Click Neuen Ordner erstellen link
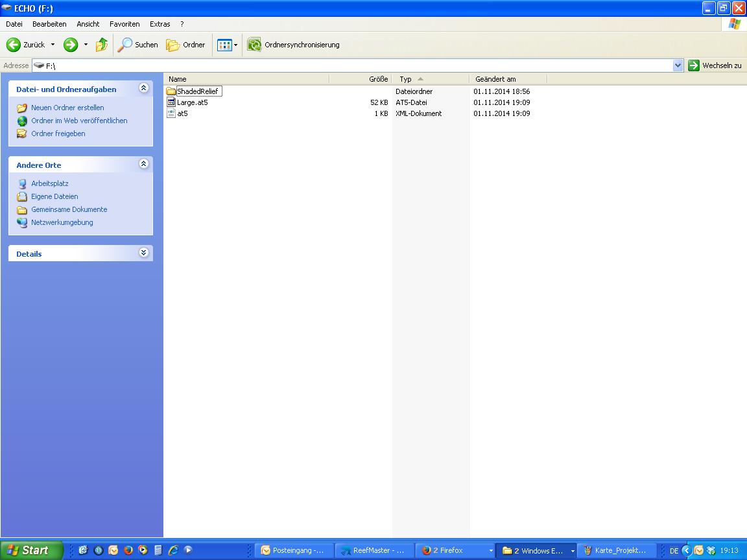Screen dimensions: 747x560 coord(67,108)
